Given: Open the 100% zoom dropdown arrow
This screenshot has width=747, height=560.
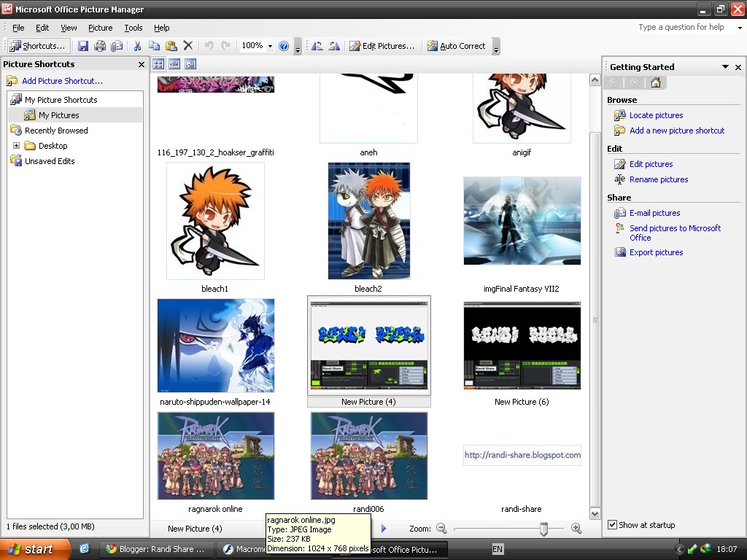Looking at the screenshot, I should tap(270, 46).
